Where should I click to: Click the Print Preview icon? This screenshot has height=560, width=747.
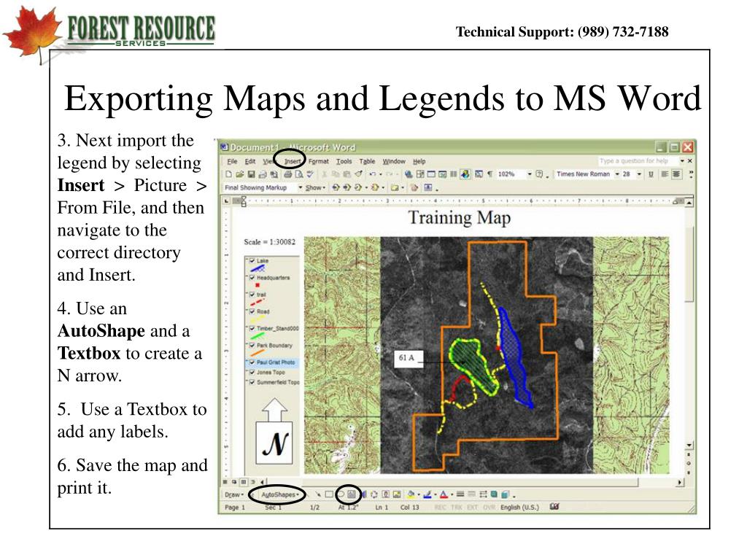pos(298,174)
